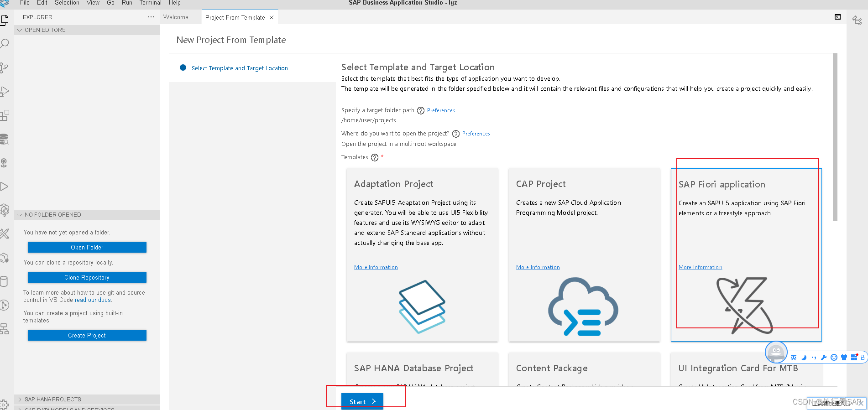Click the input method toolbox grid icon
868x410 pixels.
854,357
